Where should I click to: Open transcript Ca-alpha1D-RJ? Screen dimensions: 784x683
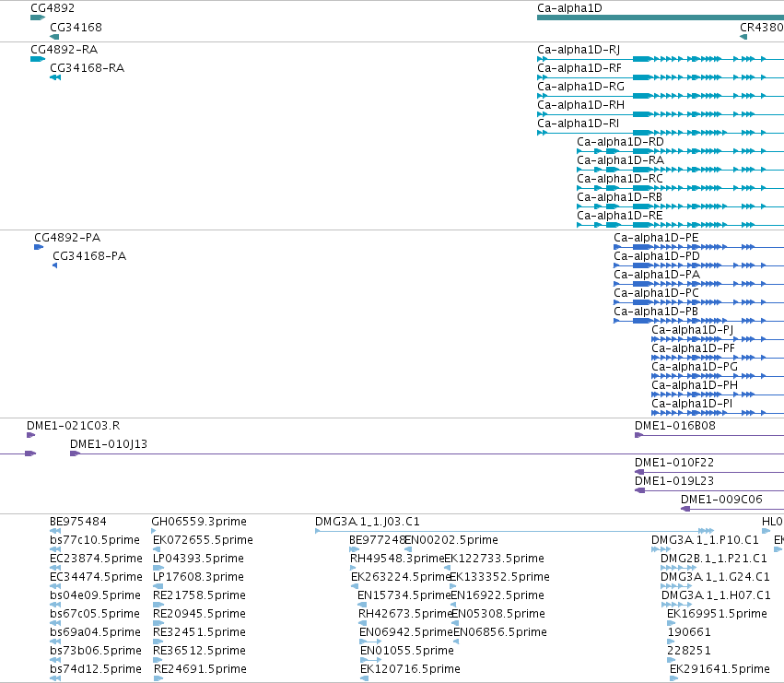(661, 59)
